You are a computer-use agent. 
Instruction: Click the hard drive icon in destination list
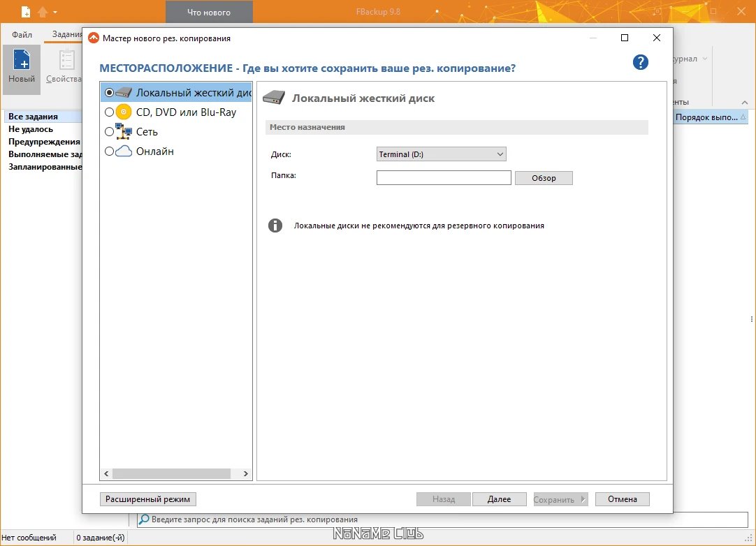pyautogui.click(x=124, y=93)
